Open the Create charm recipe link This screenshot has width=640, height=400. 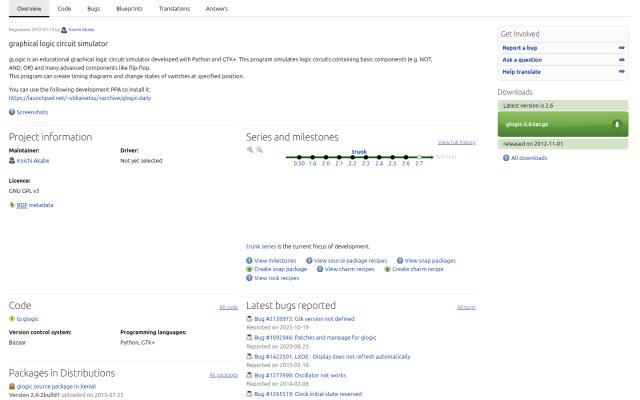click(418, 269)
